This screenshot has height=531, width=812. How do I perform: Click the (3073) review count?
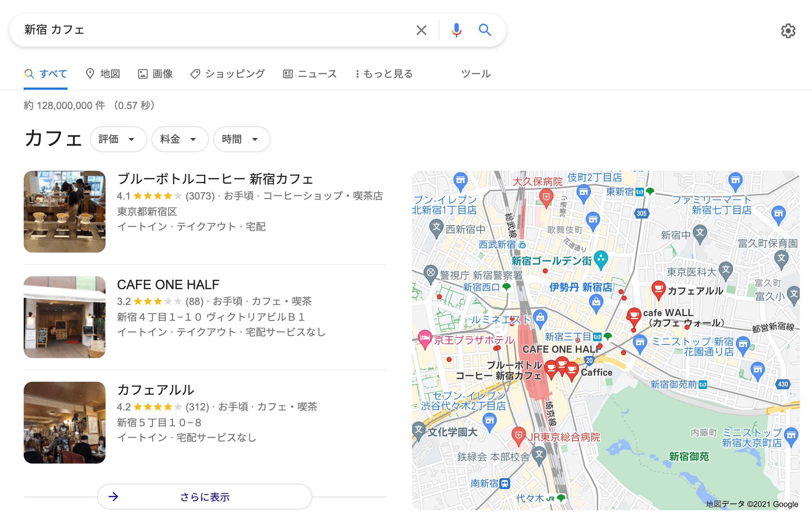(200, 196)
